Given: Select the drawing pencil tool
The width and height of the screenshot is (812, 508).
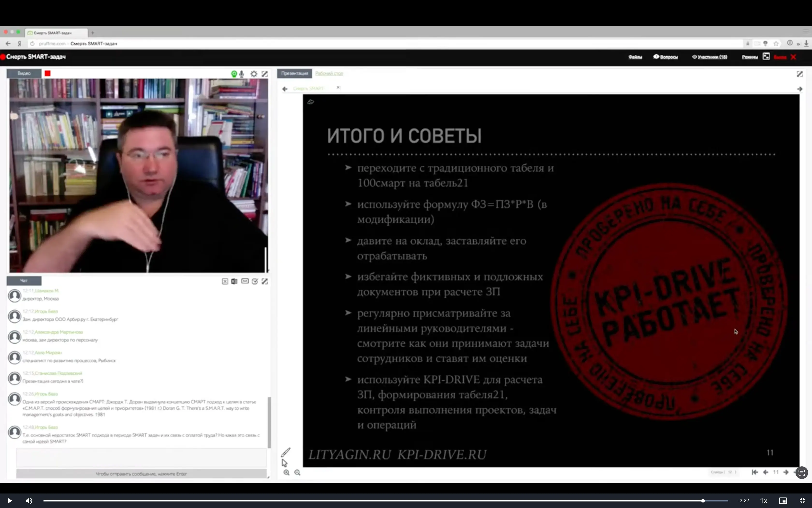Looking at the screenshot, I should coord(286,452).
